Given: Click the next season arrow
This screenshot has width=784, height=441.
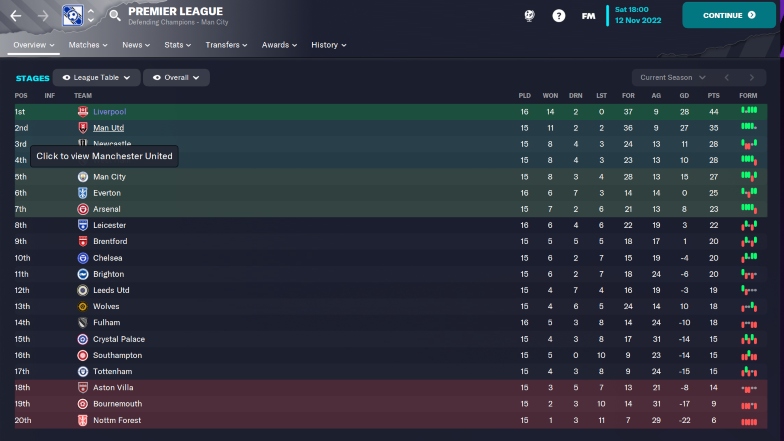Looking at the screenshot, I should tap(752, 78).
